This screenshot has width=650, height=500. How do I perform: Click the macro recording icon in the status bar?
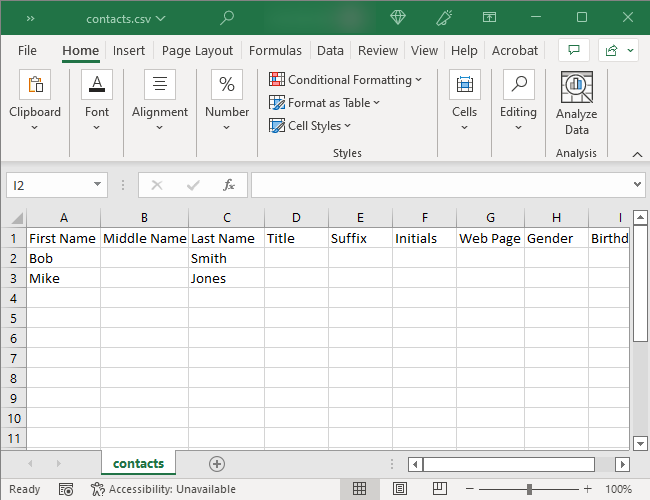[66, 489]
